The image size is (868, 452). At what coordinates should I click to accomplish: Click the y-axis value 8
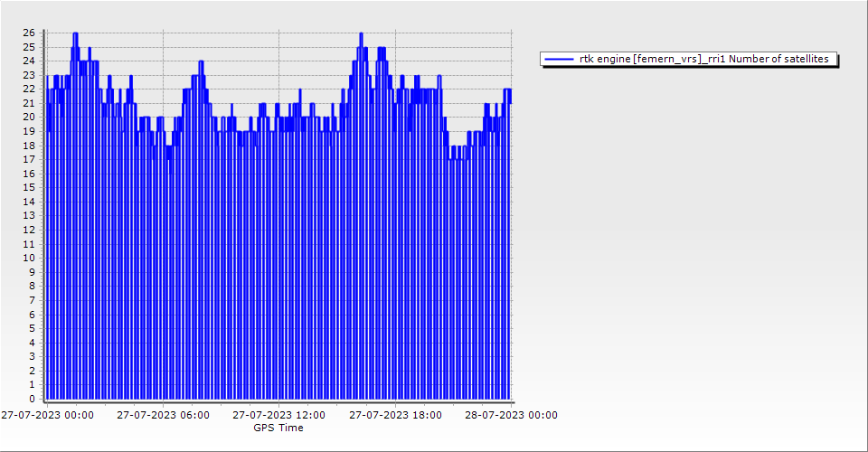pos(32,286)
